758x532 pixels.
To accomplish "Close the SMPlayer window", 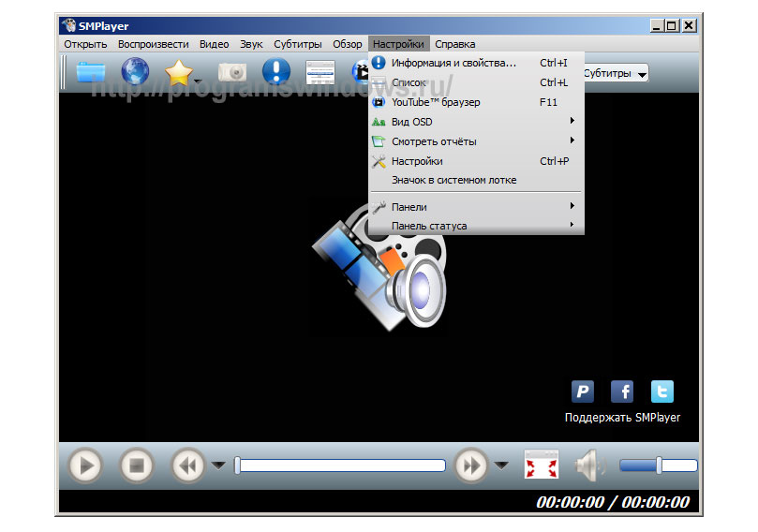I will pyautogui.click(x=689, y=25).
